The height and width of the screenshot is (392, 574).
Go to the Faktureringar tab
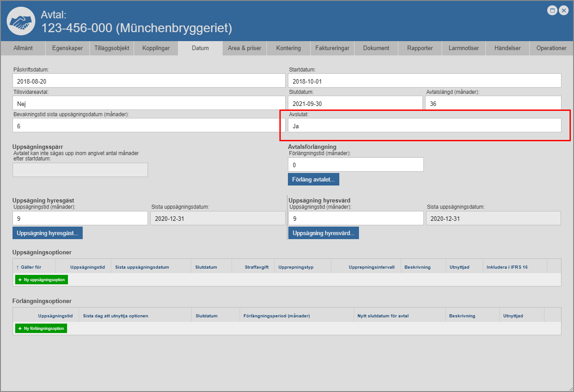point(332,48)
